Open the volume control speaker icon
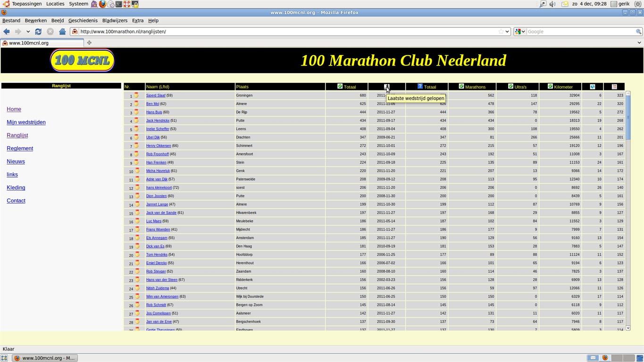Image resolution: width=644 pixels, height=362 pixels. (x=552, y=4)
